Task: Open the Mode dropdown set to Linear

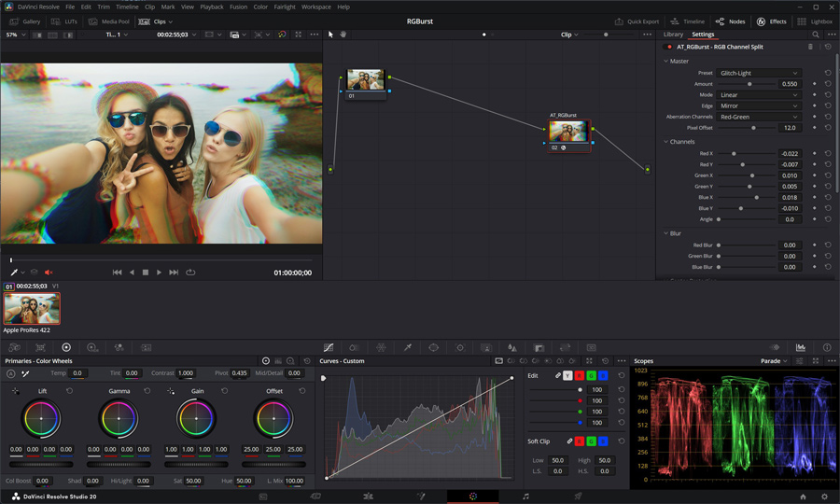Action: point(759,95)
